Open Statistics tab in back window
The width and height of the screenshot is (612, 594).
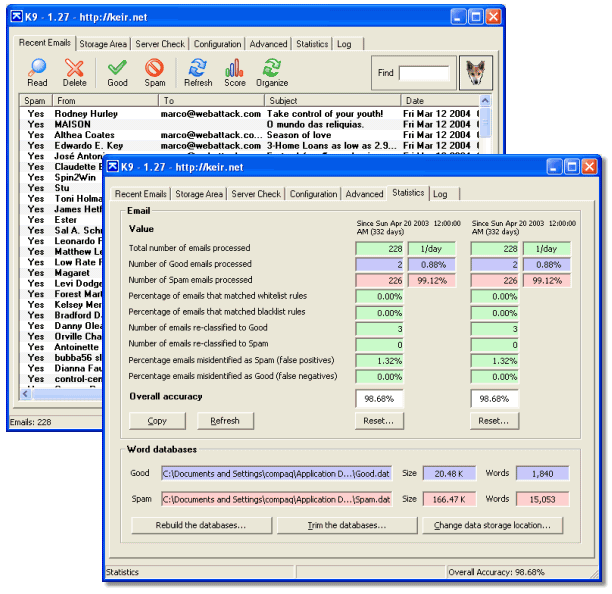[x=312, y=44]
